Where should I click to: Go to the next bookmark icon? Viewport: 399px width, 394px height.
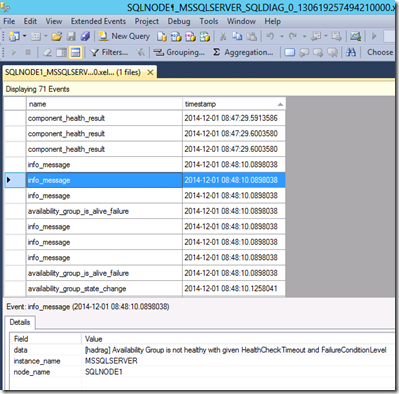point(318,52)
